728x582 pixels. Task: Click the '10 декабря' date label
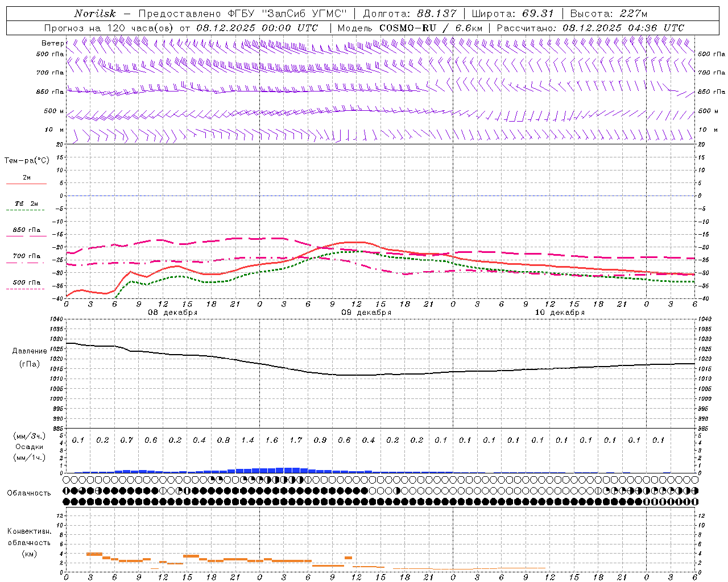point(560,313)
